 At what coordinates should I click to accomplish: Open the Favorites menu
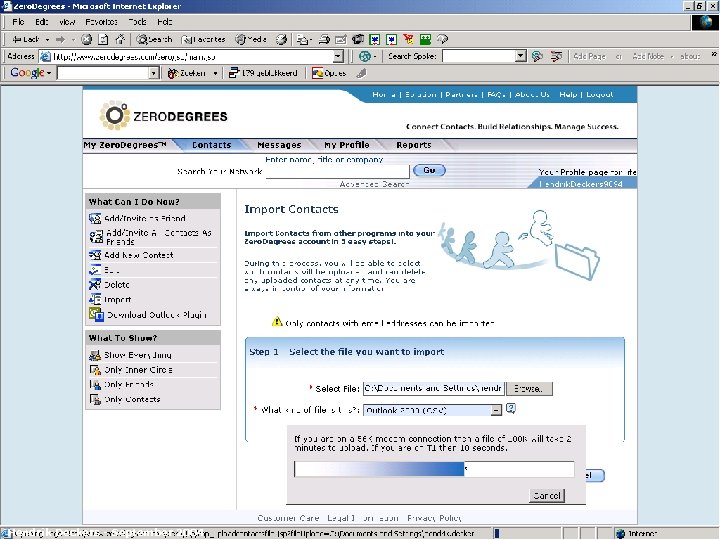coord(101,22)
